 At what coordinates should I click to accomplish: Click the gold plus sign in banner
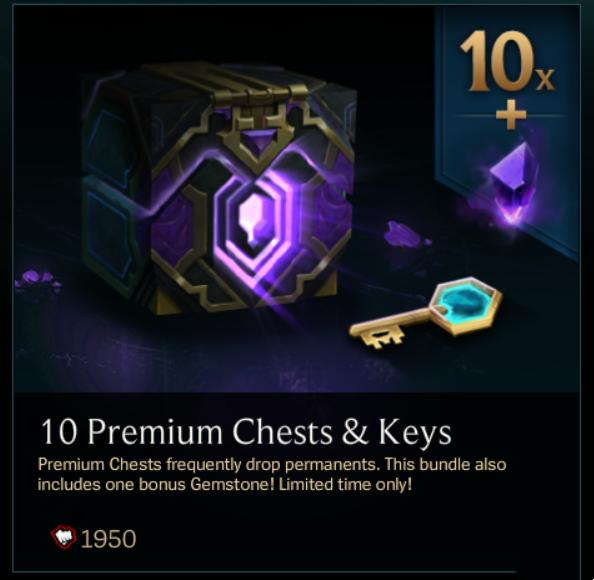tap(511, 114)
